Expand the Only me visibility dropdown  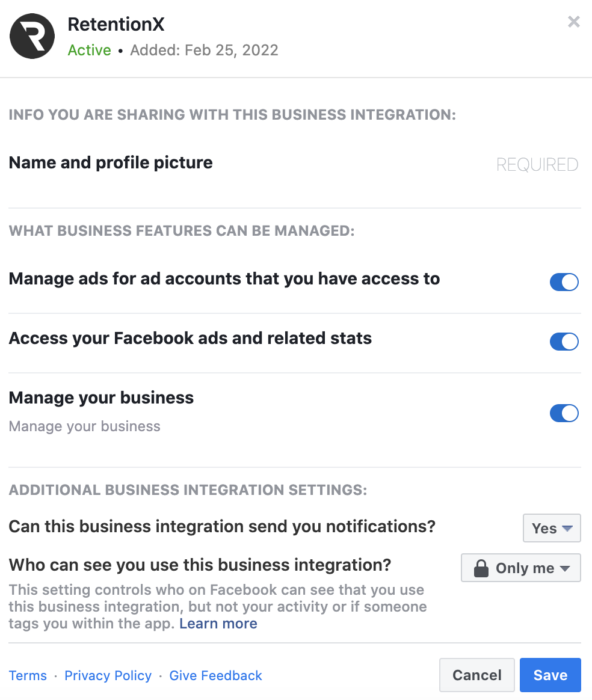[x=520, y=567]
